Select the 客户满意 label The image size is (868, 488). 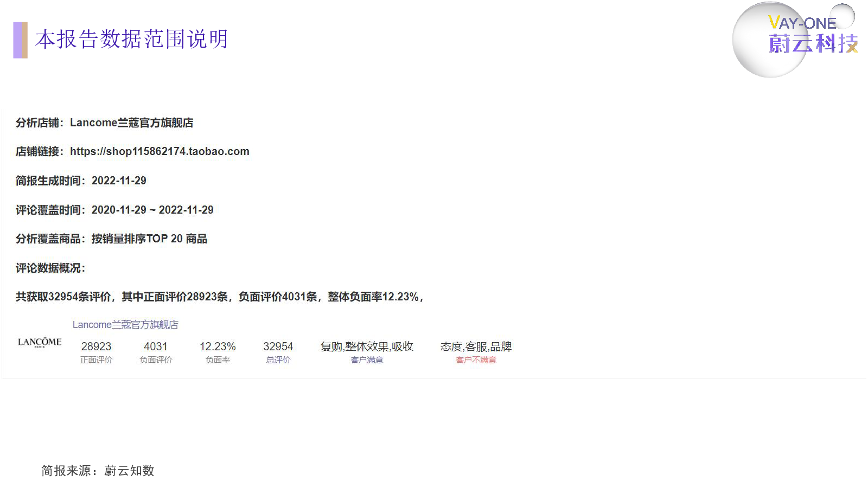click(x=367, y=359)
